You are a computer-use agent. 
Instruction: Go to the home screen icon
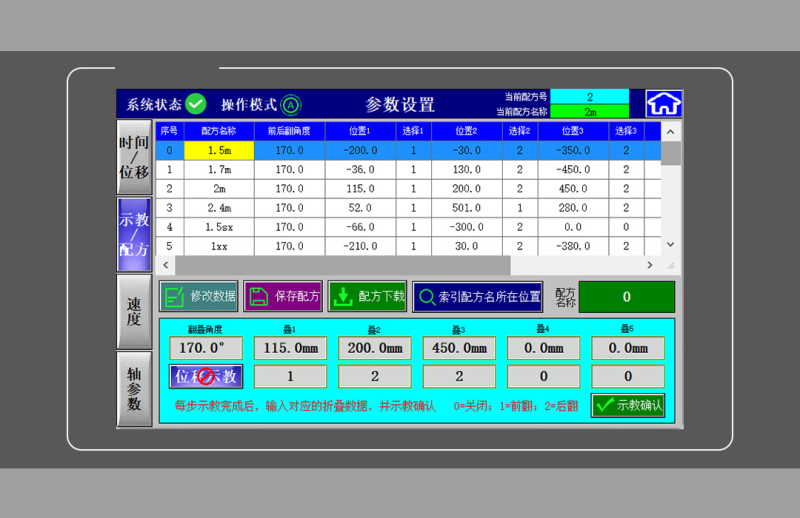tap(663, 104)
